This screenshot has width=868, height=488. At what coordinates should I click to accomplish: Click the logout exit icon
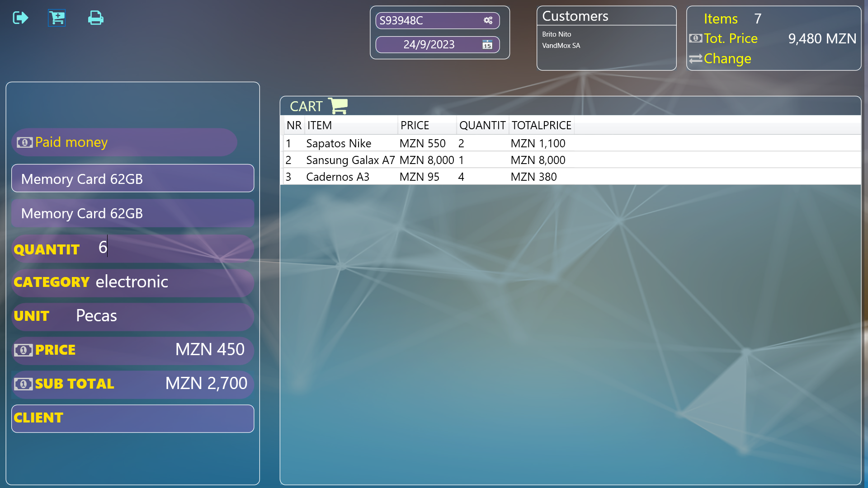20,18
